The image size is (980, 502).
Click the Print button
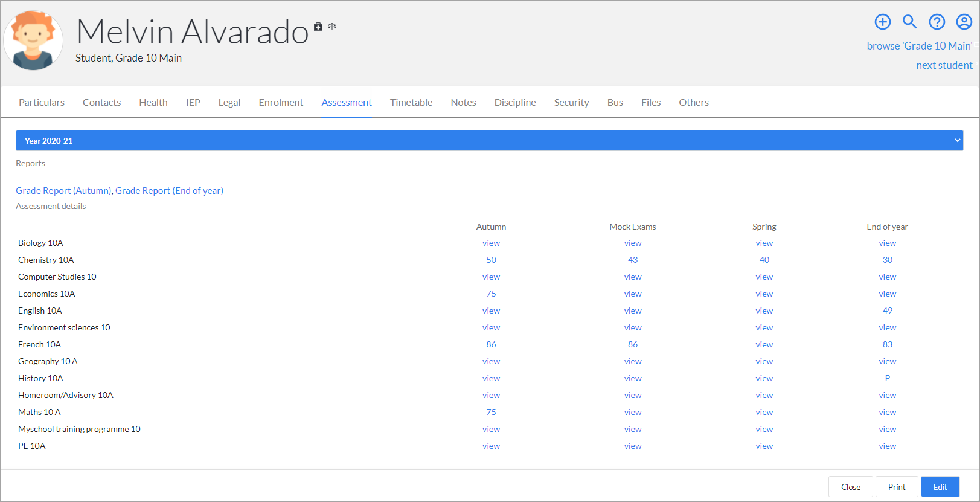click(897, 487)
